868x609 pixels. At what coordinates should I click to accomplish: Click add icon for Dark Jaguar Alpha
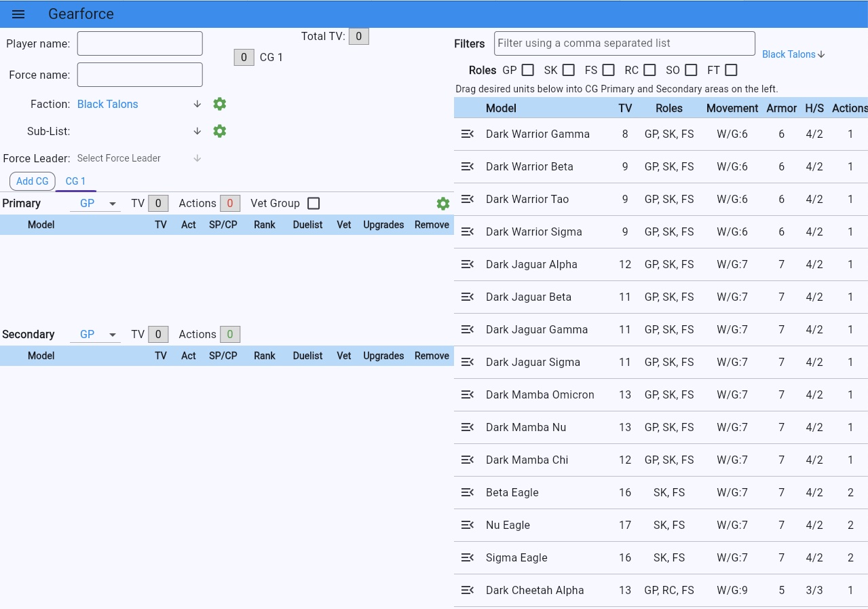coord(468,264)
